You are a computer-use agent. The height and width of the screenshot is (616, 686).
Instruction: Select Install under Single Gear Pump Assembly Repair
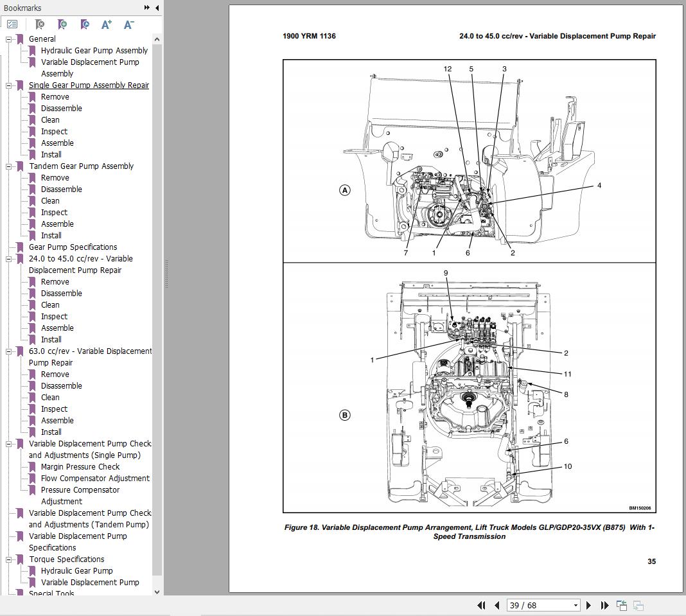(x=51, y=154)
